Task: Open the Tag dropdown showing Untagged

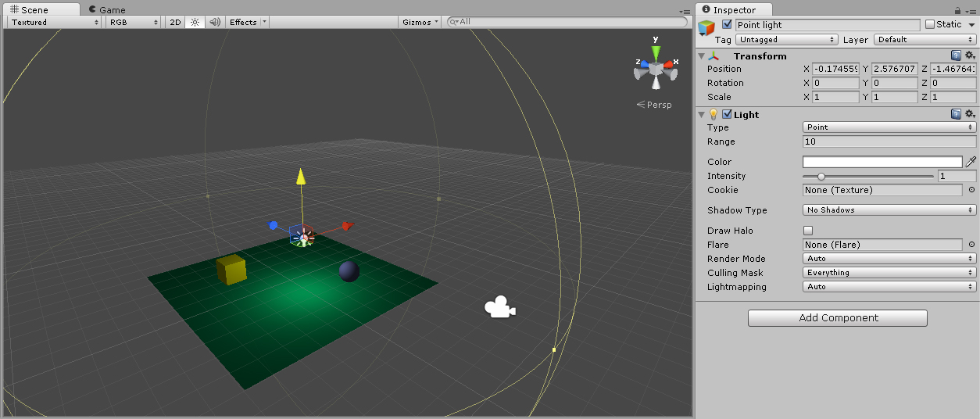Action: point(787,39)
